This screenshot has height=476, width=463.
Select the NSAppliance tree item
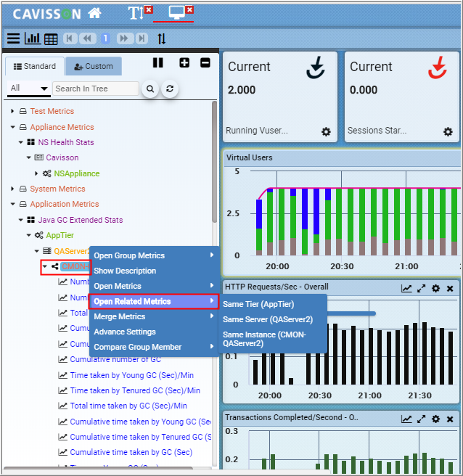point(77,173)
